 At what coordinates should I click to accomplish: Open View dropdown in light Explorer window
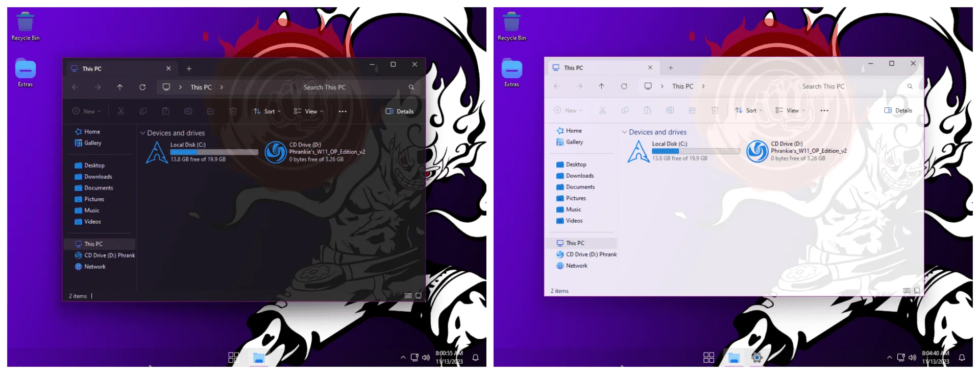(x=790, y=110)
